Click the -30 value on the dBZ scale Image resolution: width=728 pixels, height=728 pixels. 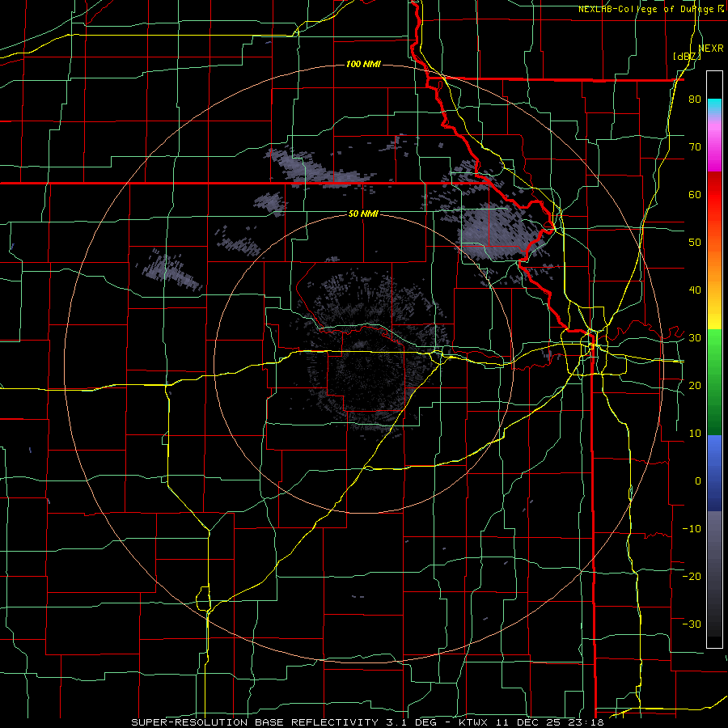692,624
